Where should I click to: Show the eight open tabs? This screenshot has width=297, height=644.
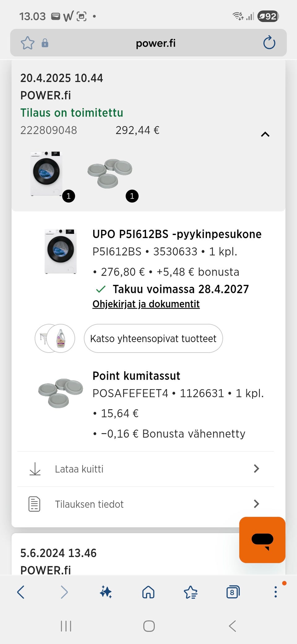click(x=233, y=592)
